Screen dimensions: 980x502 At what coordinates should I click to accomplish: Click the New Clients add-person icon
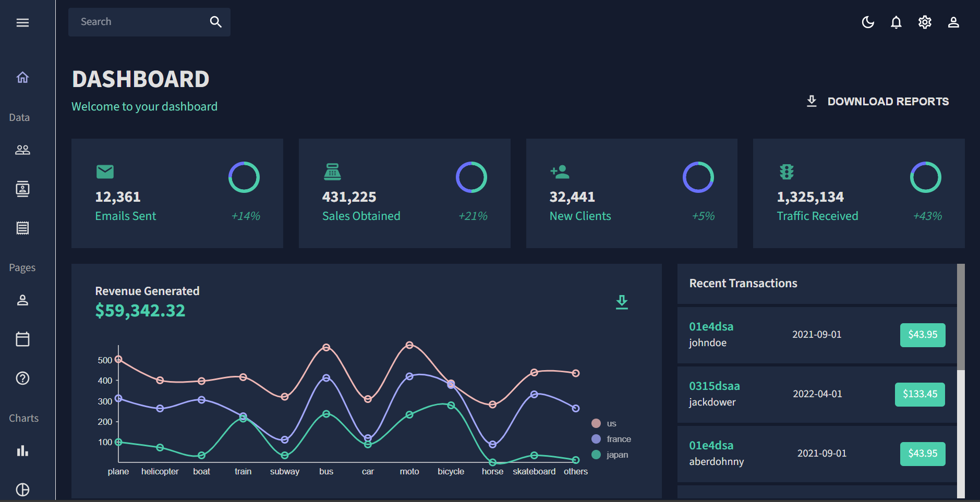click(560, 172)
